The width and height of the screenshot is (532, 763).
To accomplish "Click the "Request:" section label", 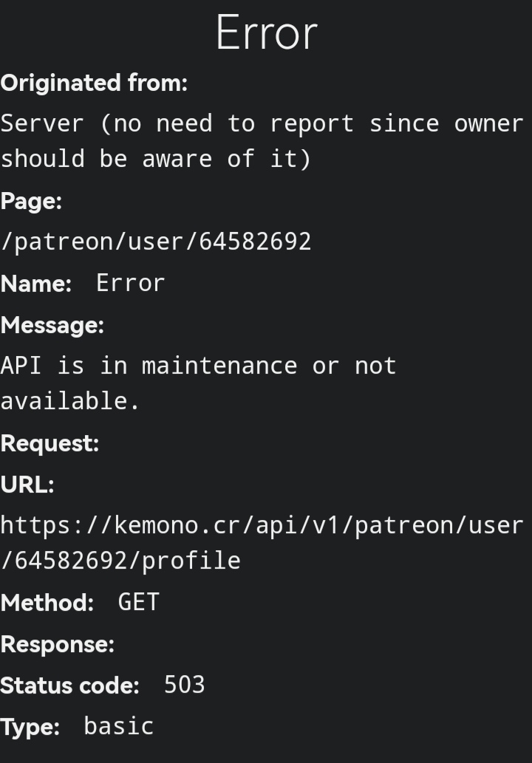I will pyautogui.click(x=50, y=443).
